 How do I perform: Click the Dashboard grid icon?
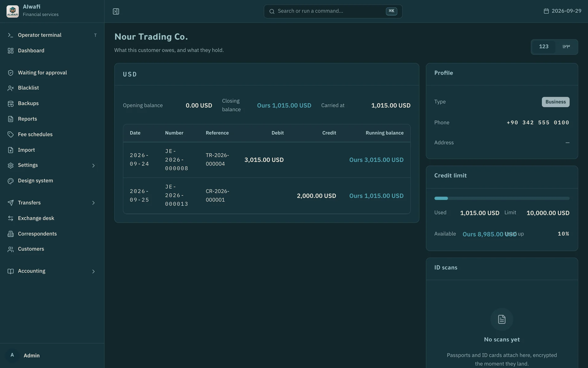[x=10, y=51]
